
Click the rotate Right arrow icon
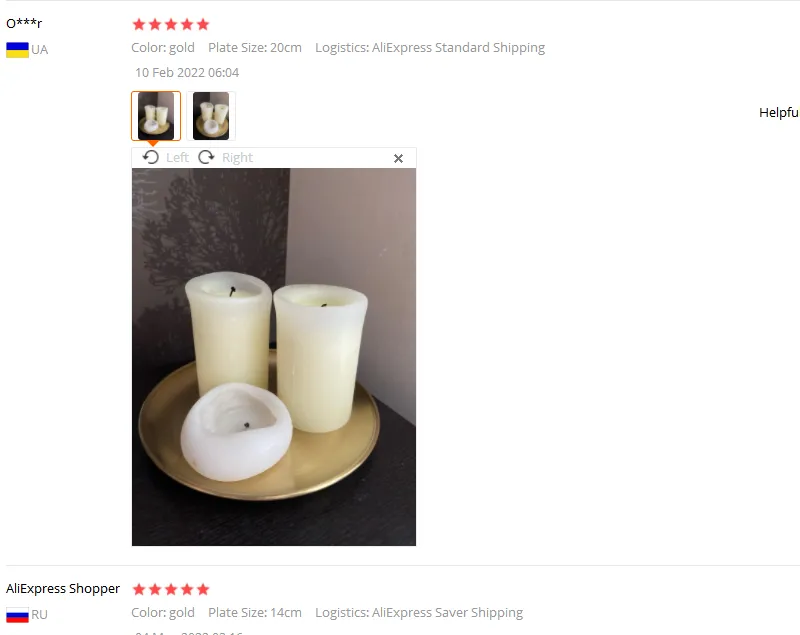coord(206,157)
